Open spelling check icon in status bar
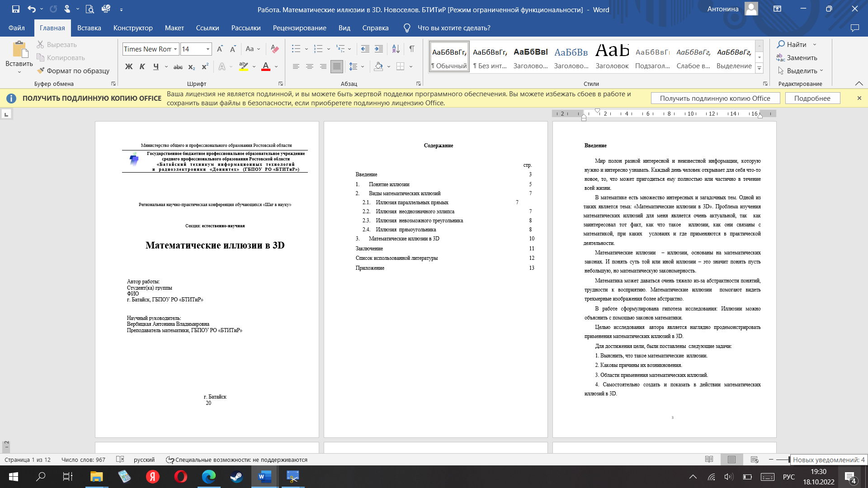This screenshot has height=488, width=868. pos(120,460)
